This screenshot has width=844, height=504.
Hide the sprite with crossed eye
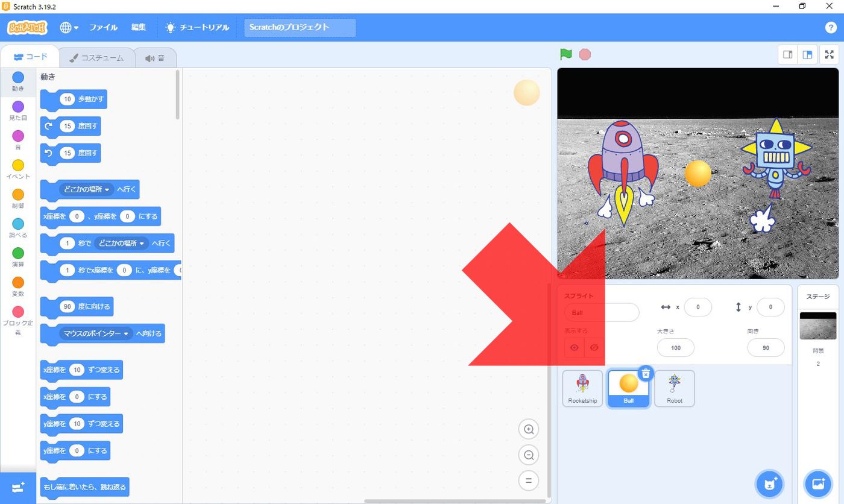pyautogui.click(x=594, y=347)
